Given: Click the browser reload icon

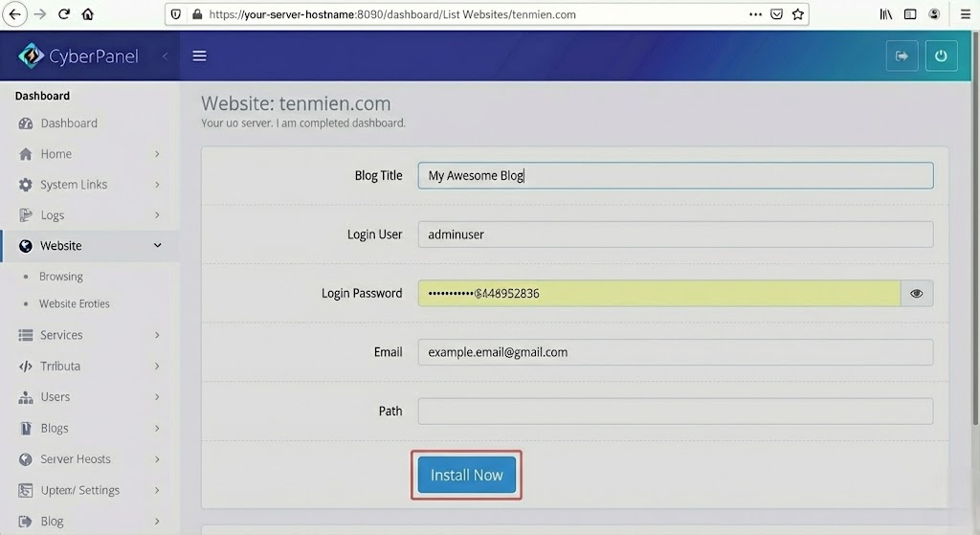Looking at the screenshot, I should click(64, 14).
